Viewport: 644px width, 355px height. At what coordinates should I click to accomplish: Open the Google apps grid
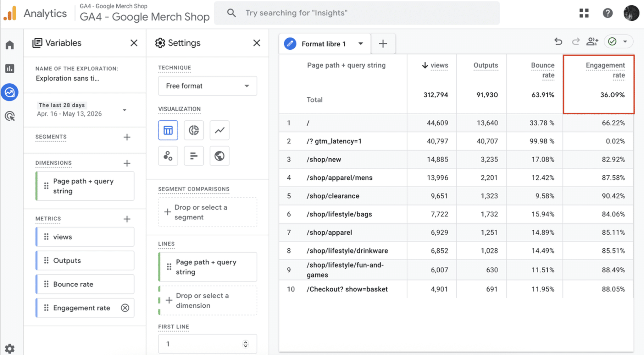584,13
